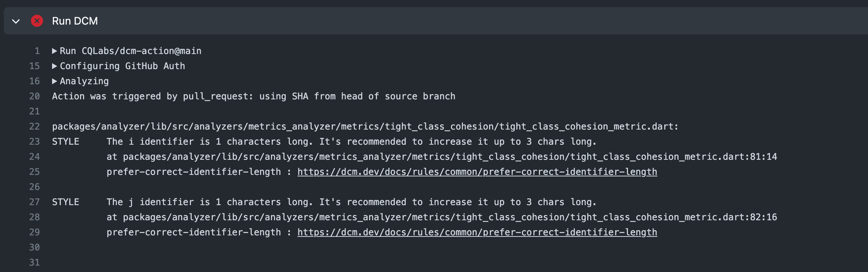Select log line number 22

34,127
